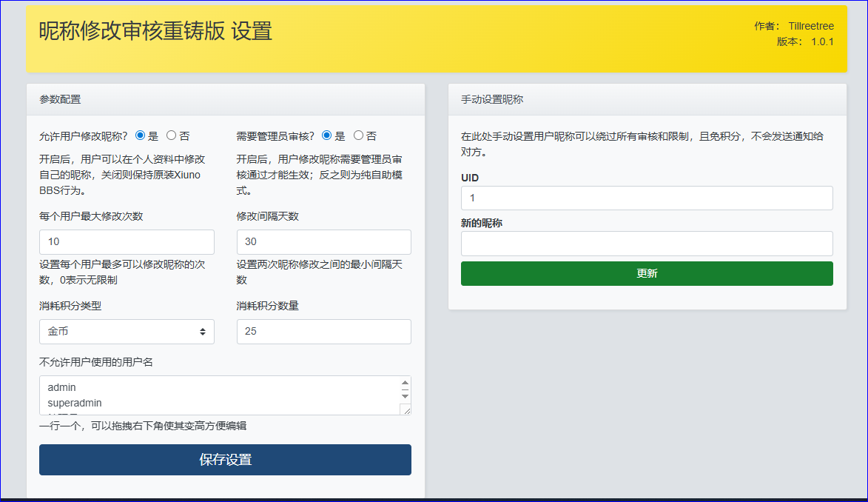Focus the 修改间隔天数 field showing 30
This screenshot has height=502, width=868.
click(x=323, y=242)
